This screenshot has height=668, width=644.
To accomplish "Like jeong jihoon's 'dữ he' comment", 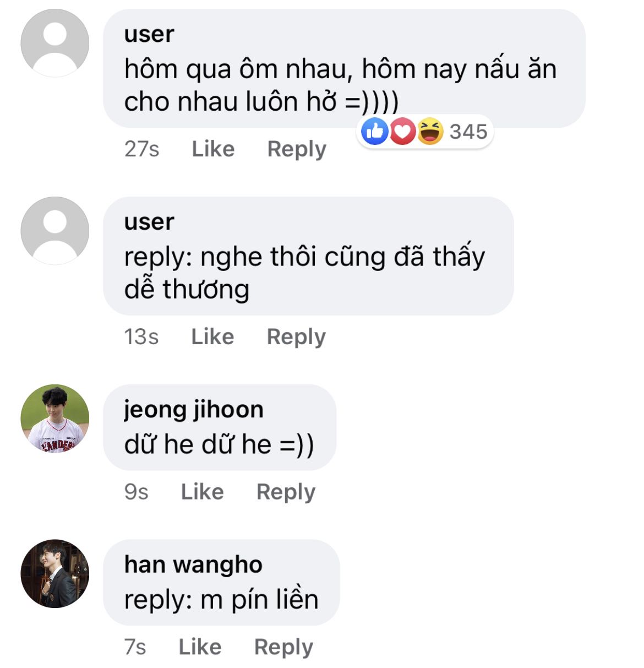I will 202,492.
